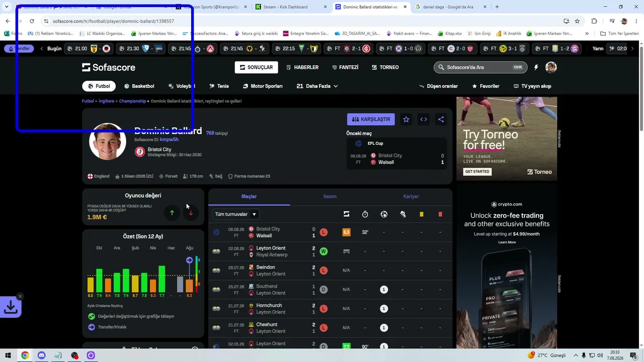The width and height of the screenshot is (644, 362).
Task: Add Dominic Ballard to favorites with the star
Action: click(406, 119)
